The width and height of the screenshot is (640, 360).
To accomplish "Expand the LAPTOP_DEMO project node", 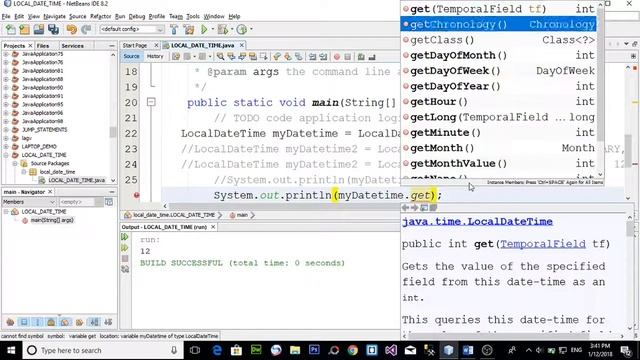I will click(6, 147).
